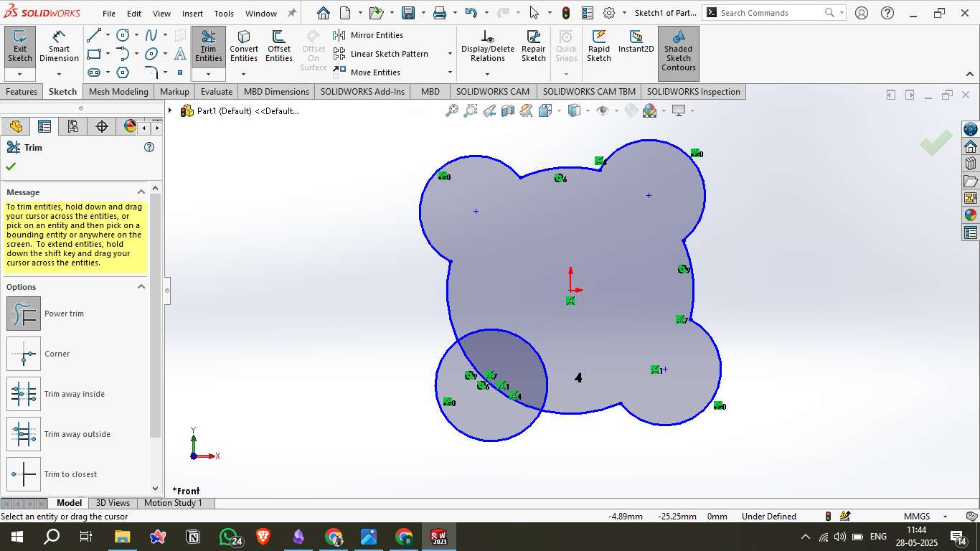Image resolution: width=980 pixels, height=551 pixels.
Task: Open SOLIDWORKS Resources home icon in task pane
Action: 971,146
